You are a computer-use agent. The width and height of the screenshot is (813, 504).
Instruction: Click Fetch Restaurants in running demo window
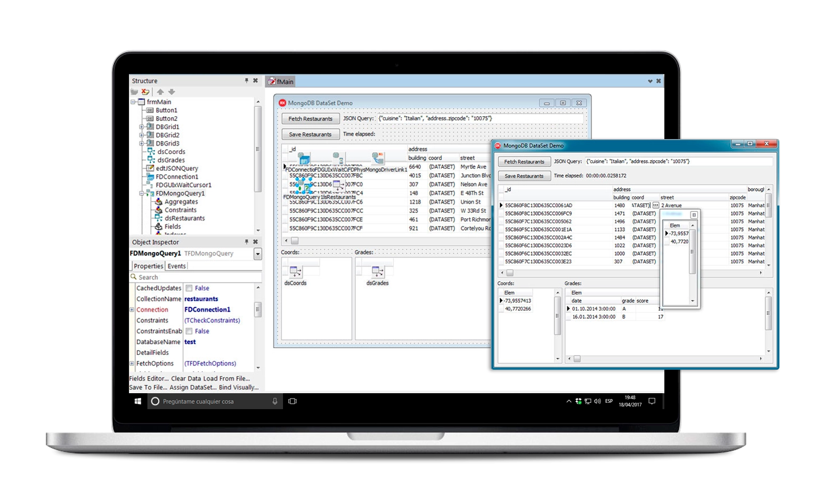524,161
